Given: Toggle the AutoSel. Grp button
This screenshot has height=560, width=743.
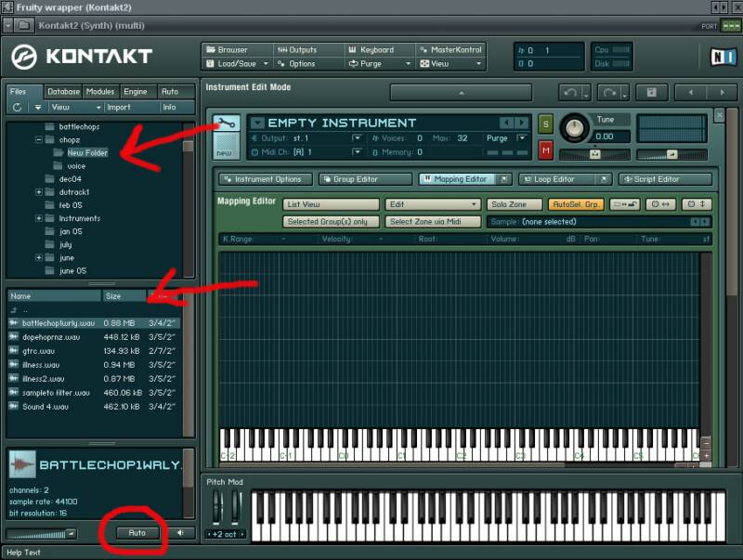Looking at the screenshot, I should click(x=576, y=204).
